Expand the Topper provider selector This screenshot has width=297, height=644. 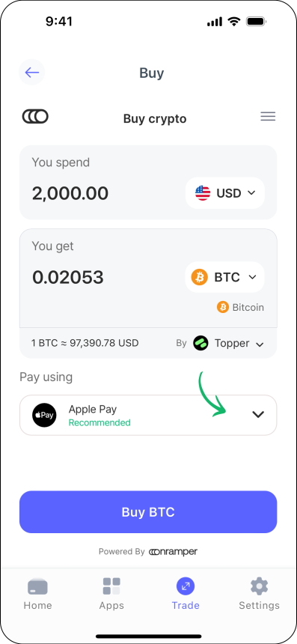click(x=228, y=344)
